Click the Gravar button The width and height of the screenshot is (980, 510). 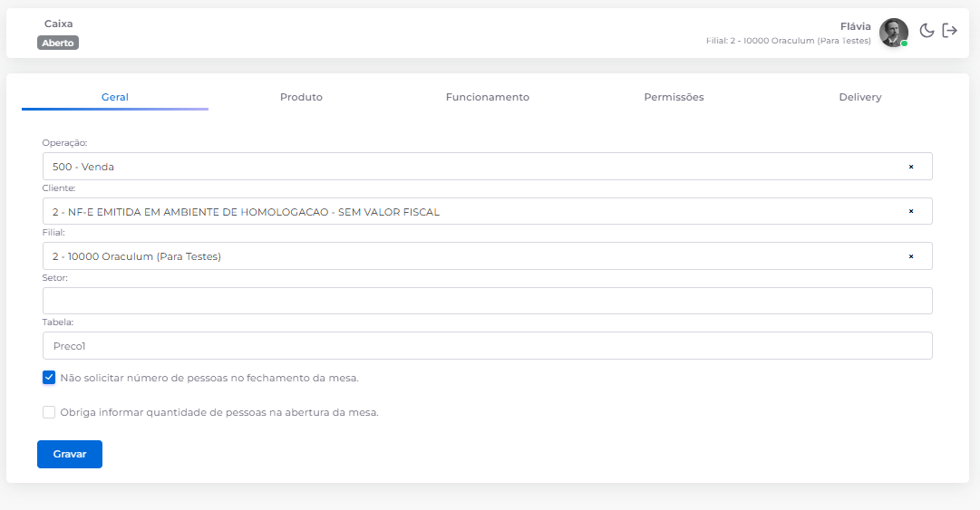pos(70,454)
